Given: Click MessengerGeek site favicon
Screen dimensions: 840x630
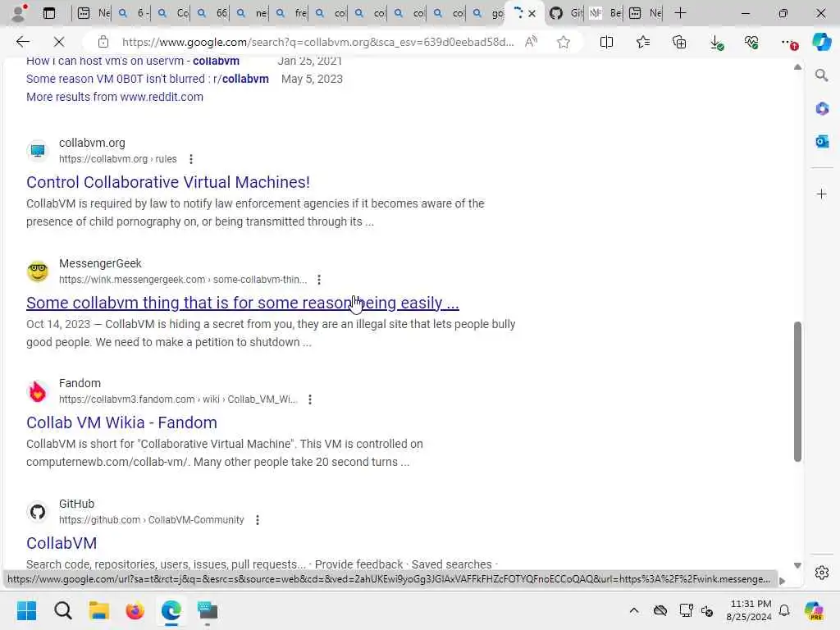Looking at the screenshot, I should [x=38, y=271].
